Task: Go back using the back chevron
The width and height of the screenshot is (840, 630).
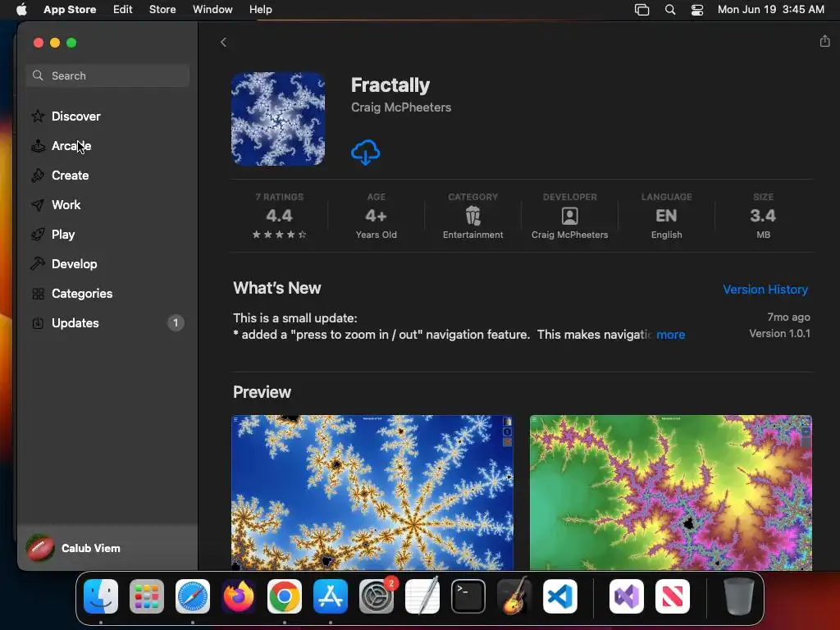Action: point(223,43)
